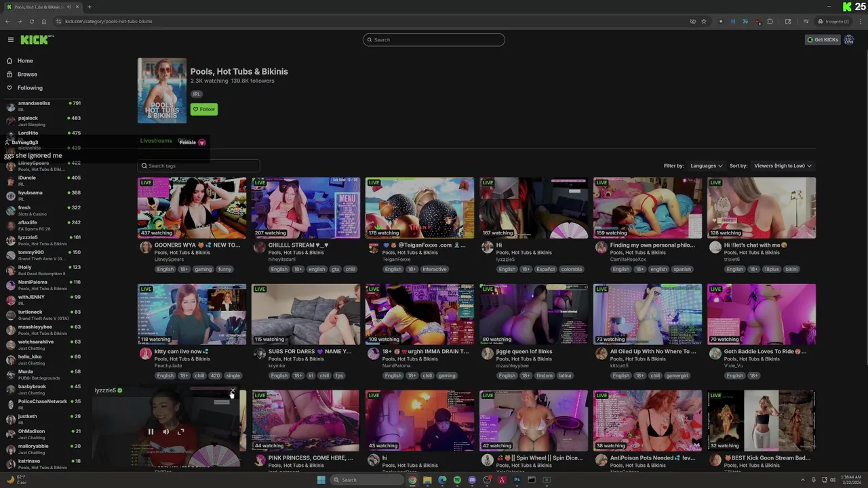Click the Get KICKs button

[x=823, y=40]
